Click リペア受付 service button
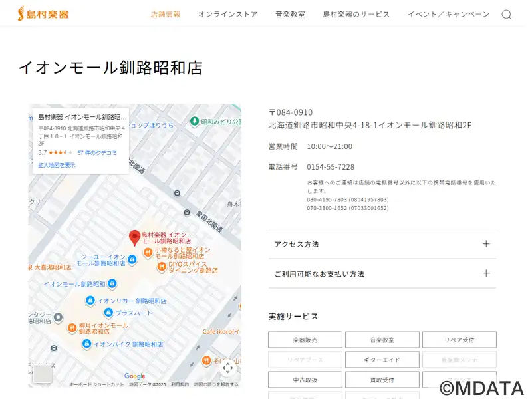The image size is (532, 399). [x=460, y=340]
